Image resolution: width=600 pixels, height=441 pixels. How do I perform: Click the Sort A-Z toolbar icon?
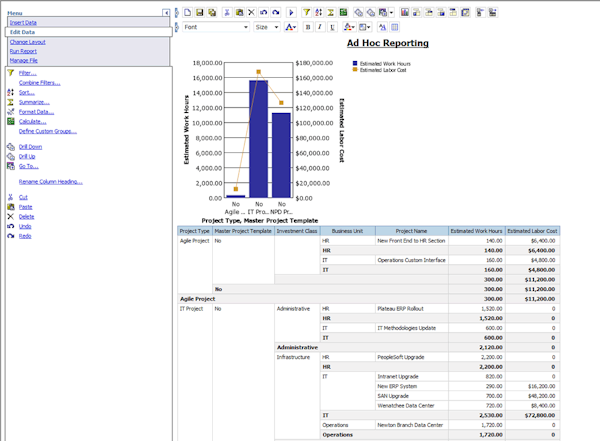point(318,13)
